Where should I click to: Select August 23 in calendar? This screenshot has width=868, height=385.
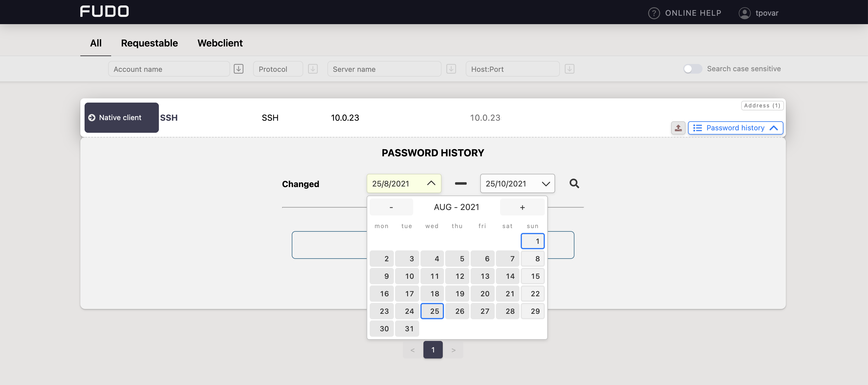[x=382, y=311]
